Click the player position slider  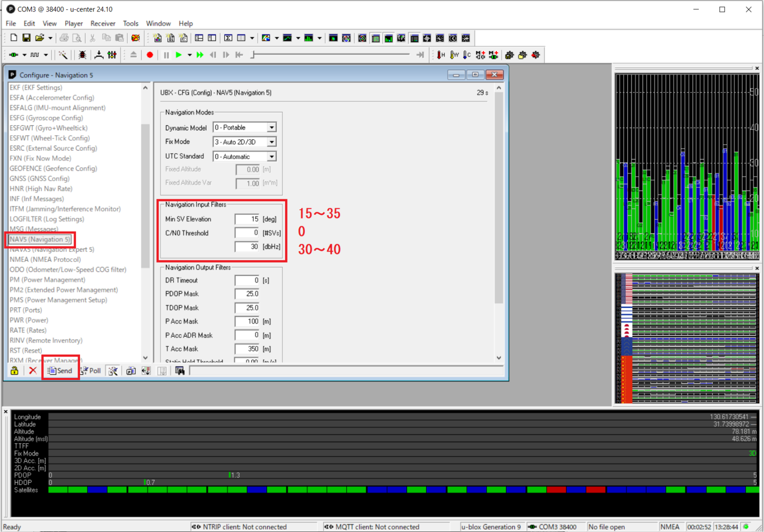coord(331,55)
